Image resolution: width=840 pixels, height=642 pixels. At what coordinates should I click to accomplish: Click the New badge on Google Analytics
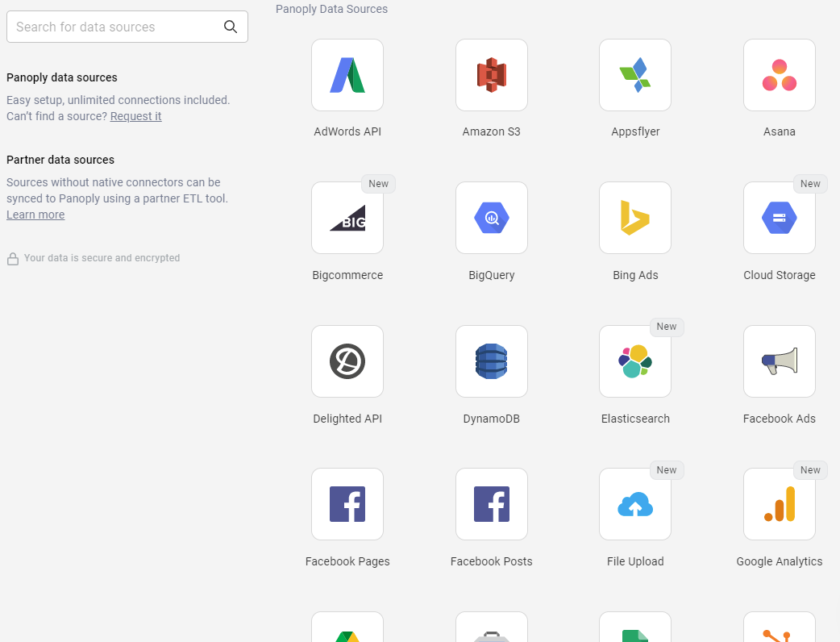pos(810,470)
